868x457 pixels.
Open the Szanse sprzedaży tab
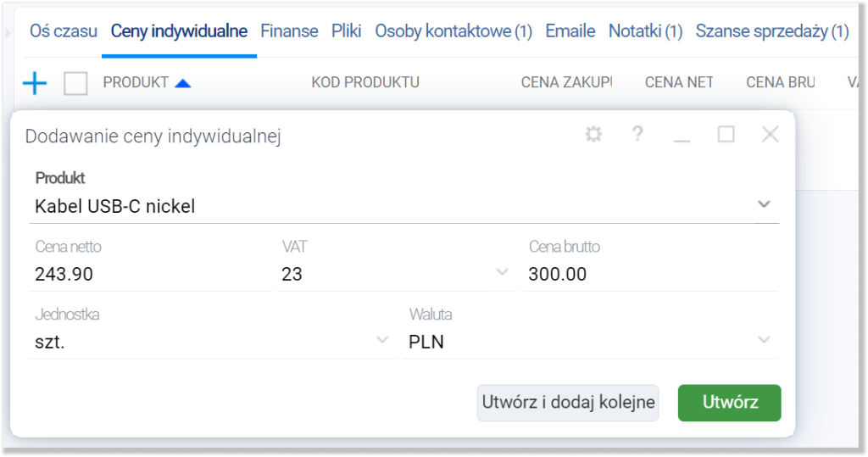(771, 31)
